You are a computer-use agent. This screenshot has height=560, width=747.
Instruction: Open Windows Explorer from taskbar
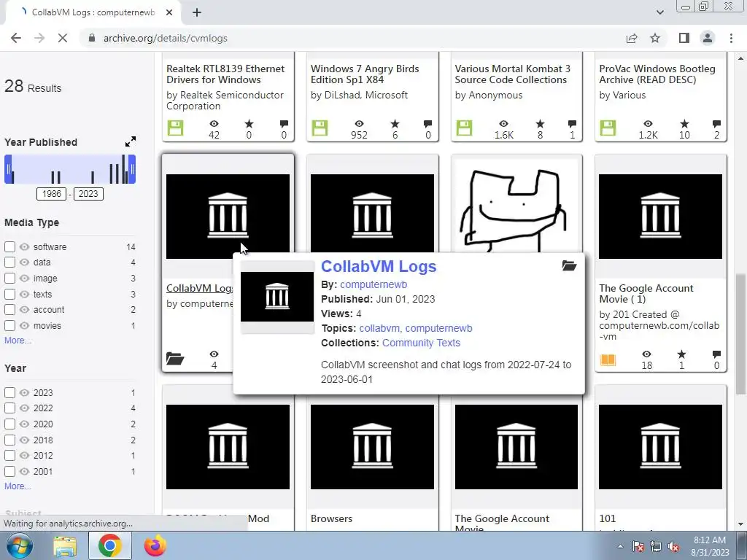(x=65, y=546)
